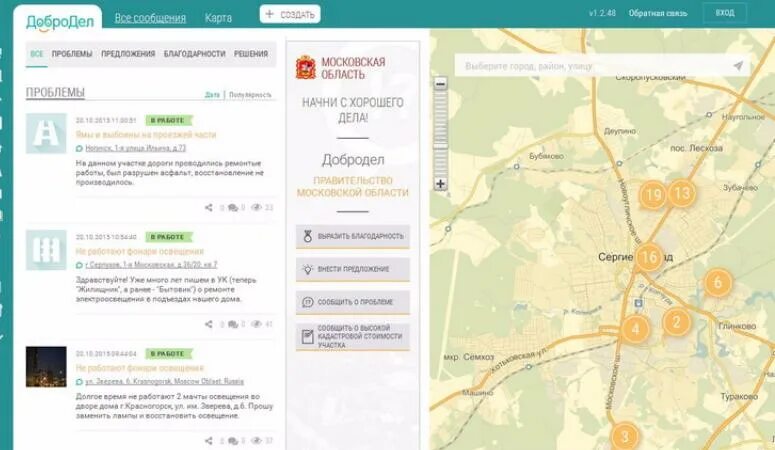Open comments on Серпухов lighting post
This screenshot has width=775, height=450.
pyautogui.click(x=233, y=324)
